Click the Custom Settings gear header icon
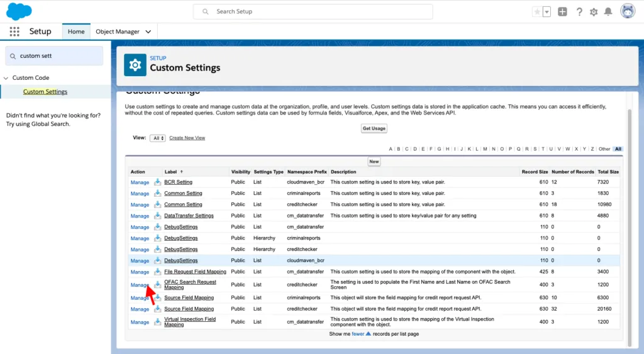The width and height of the screenshot is (644, 354). tap(135, 65)
